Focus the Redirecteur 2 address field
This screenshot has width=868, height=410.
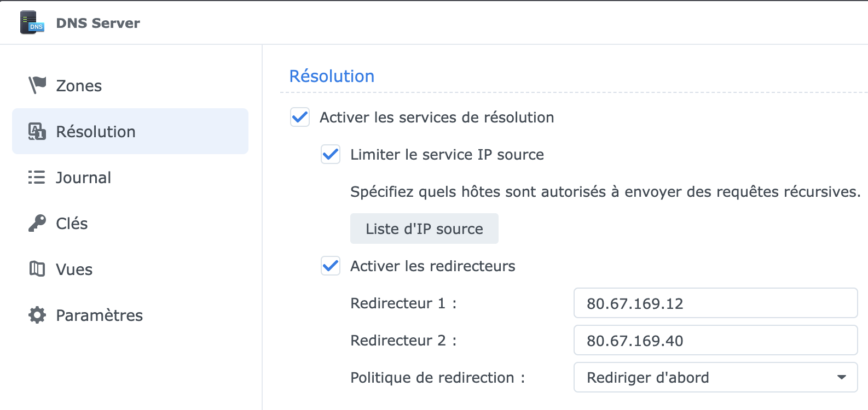[x=715, y=341]
